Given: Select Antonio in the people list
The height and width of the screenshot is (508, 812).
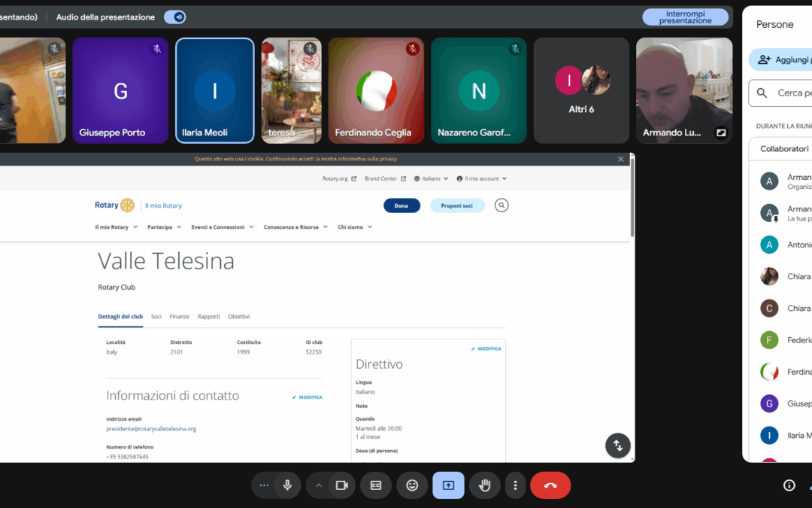Looking at the screenshot, I should point(786,245).
